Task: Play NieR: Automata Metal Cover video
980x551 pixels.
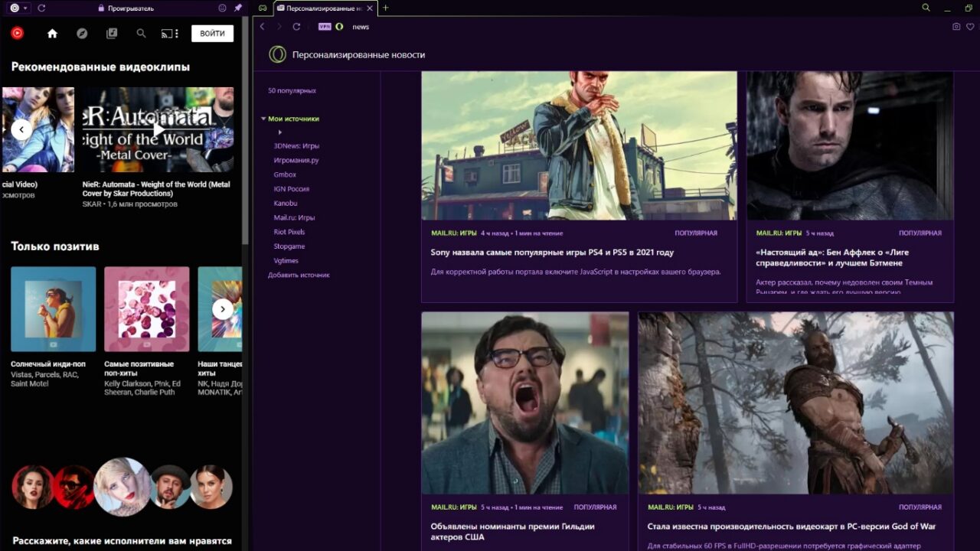Action: coord(158,129)
